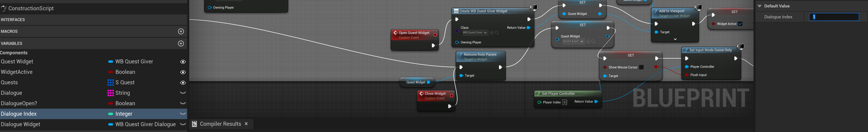Screen dimensions: 868x132
Task: Add a new macro with the plus icon
Action: (181, 31)
